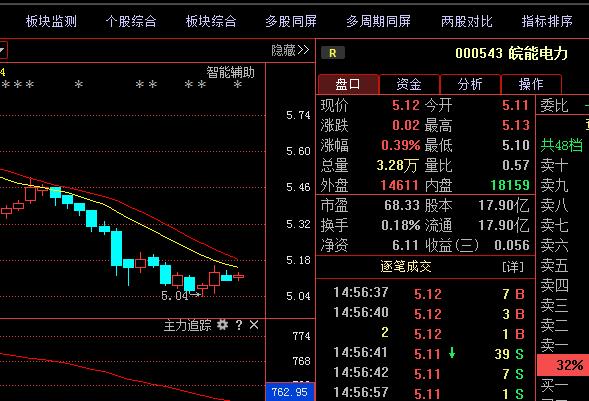Click the 换手 value 0.18%
Screen dimensions: 589x401
coord(400,225)
